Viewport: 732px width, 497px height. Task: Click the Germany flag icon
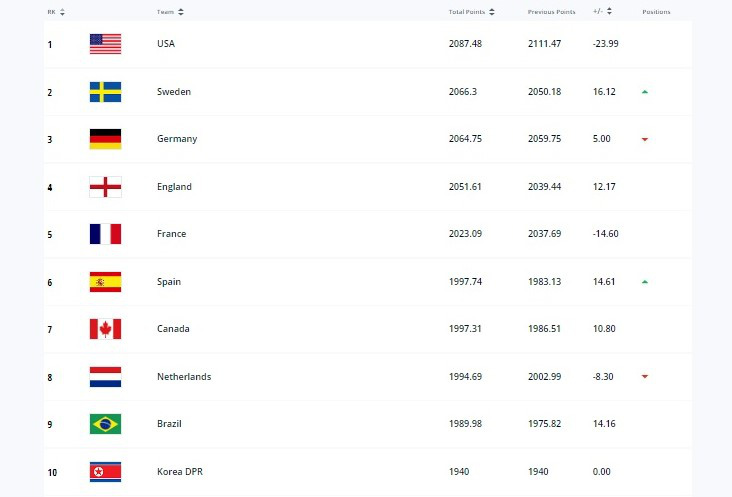(105, 139)
